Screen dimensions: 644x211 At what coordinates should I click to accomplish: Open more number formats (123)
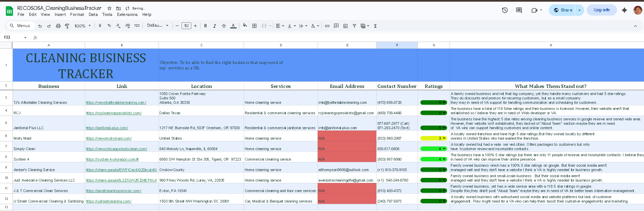click(137, 26)
